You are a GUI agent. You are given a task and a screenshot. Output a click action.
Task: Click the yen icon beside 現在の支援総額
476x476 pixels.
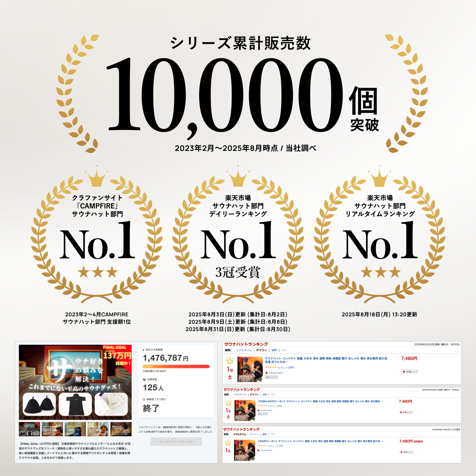pyautogui.click(x=144, y=350)
